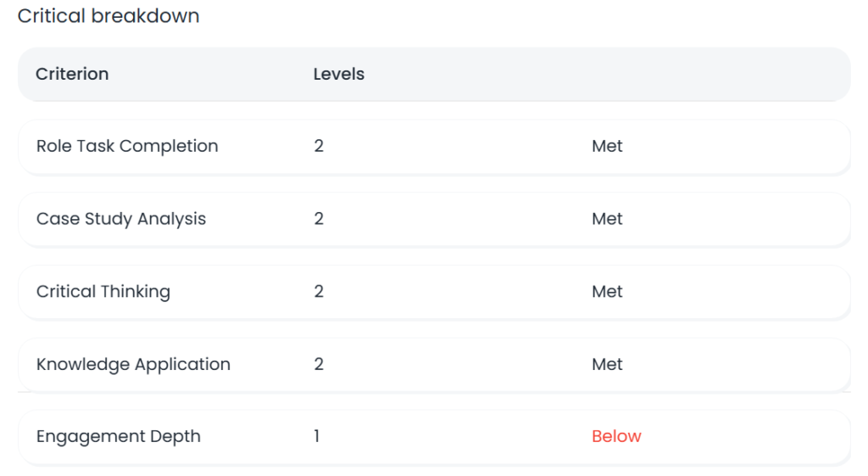The width and height of the screenshot is (868, 476).
Task: Select the Case Study Analysis criterion
Action: 121,219
